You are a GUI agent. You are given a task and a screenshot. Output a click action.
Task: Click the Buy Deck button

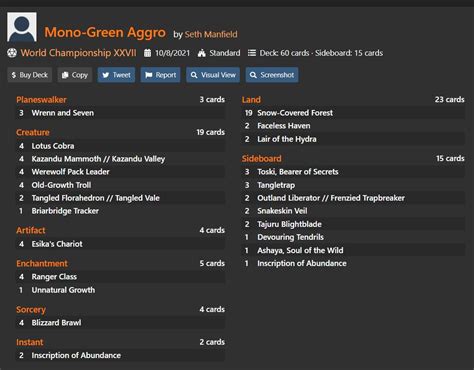[x=30, y=75]
